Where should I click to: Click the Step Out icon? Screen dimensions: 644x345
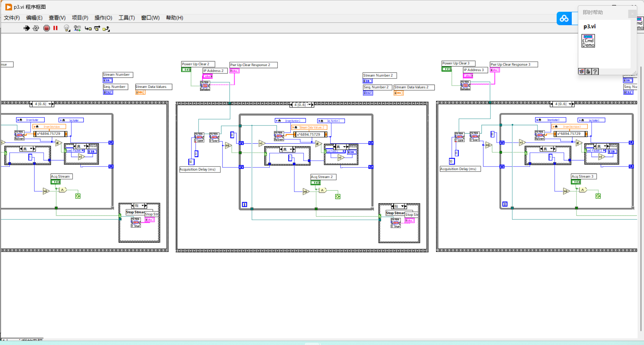pyautogui.click(x=106, y=29)
